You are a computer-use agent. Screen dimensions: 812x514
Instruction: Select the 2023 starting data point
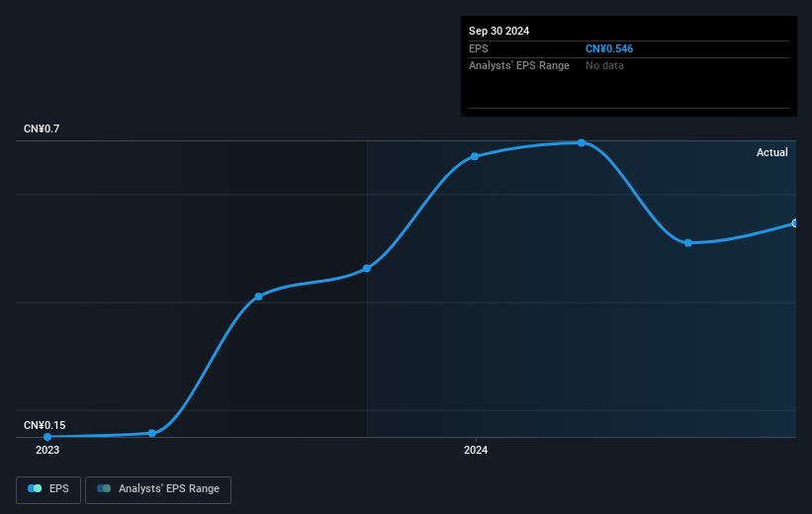(47, 437)
